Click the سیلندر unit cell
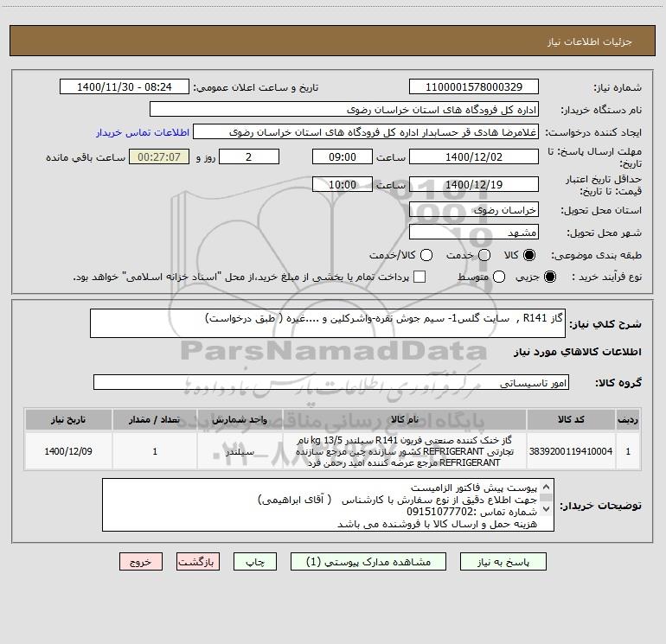Screen dimensions: 666x644 coord(240,451)
